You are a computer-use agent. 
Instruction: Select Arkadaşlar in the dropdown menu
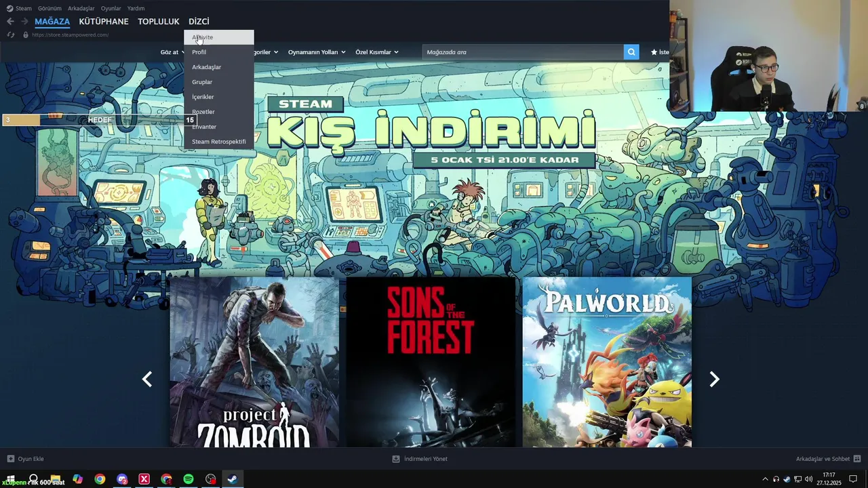(218, 67)
